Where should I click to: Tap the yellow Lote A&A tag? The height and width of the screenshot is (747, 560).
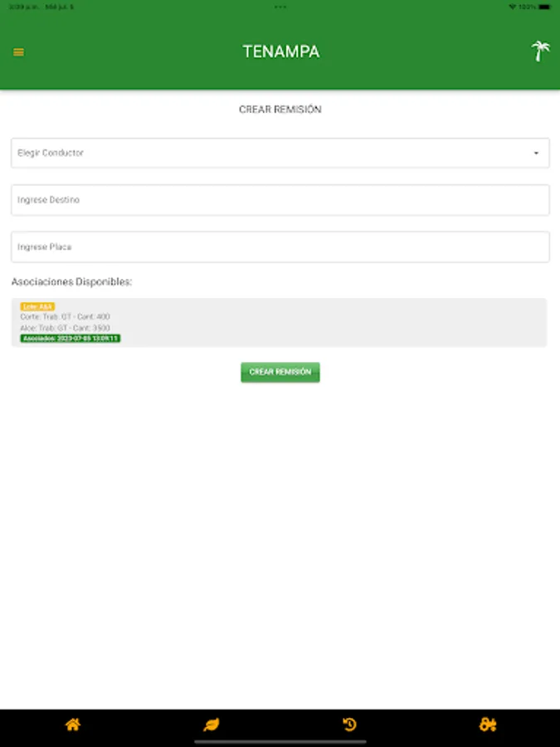coord(37,306)
